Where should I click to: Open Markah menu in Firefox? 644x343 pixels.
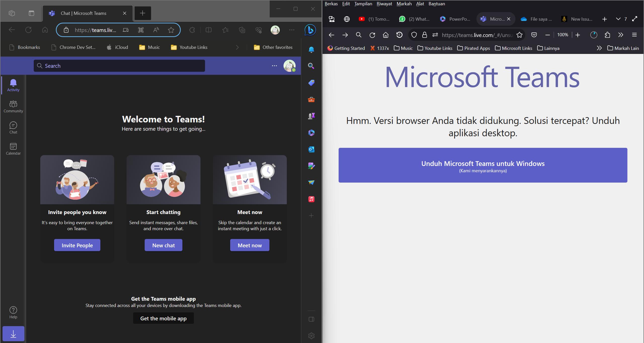coord(404,4)
